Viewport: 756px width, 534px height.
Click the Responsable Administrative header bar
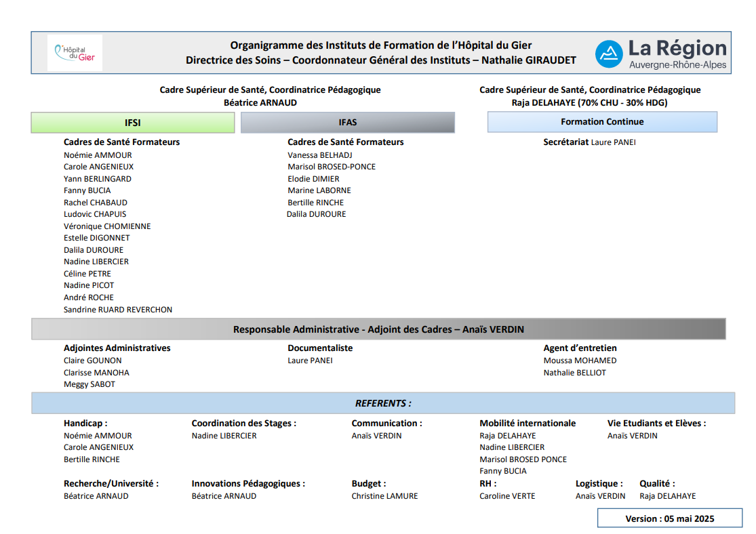point(378,329)
